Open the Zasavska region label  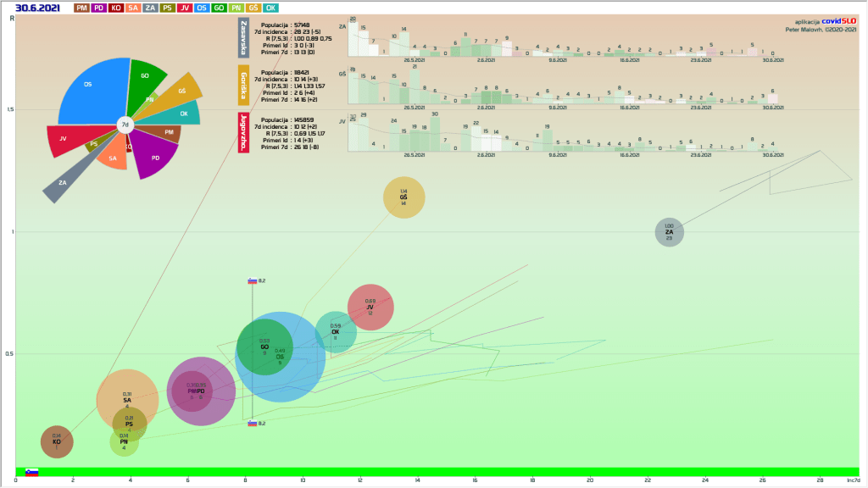pos(244,38)
